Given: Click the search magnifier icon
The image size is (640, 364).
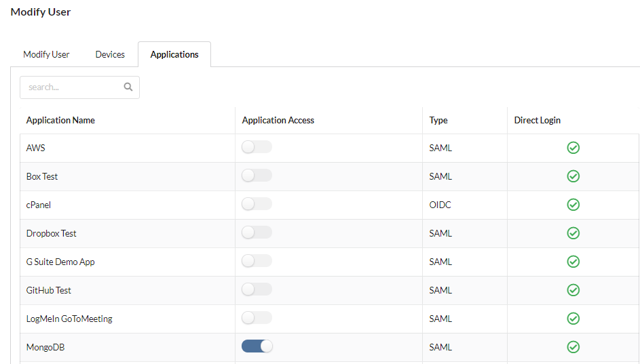Looking at the screenshot, I should pyautogui.click(x=128, y=87).
